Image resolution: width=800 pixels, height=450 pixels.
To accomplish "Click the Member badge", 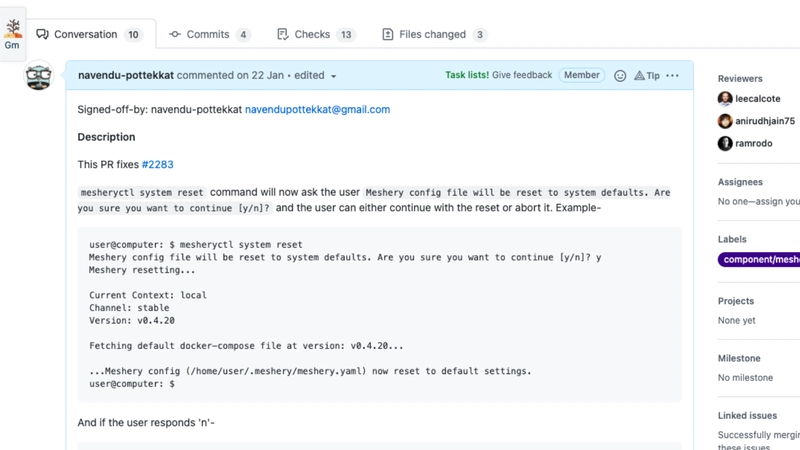I will pyautogui.click(x=582, y=75).
